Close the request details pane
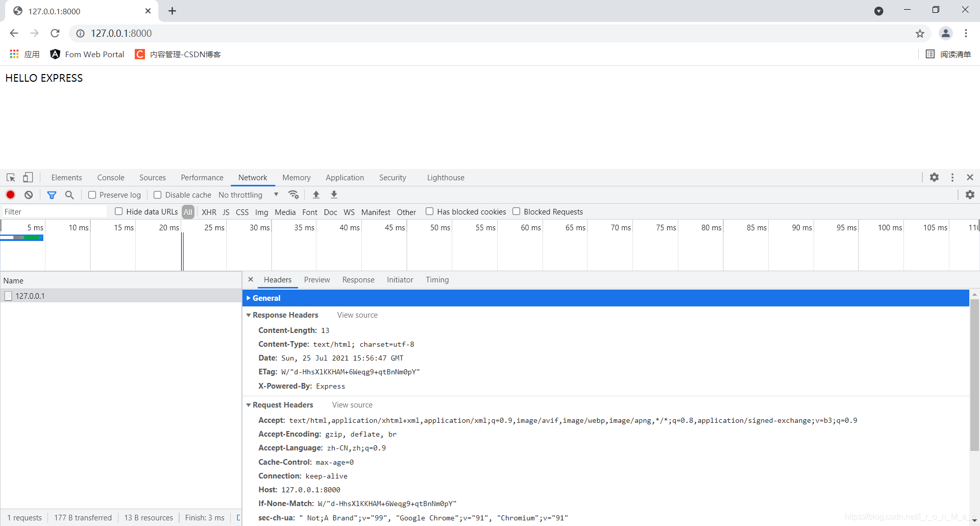This screenshot has height=526, width=980. coord(251,279)
